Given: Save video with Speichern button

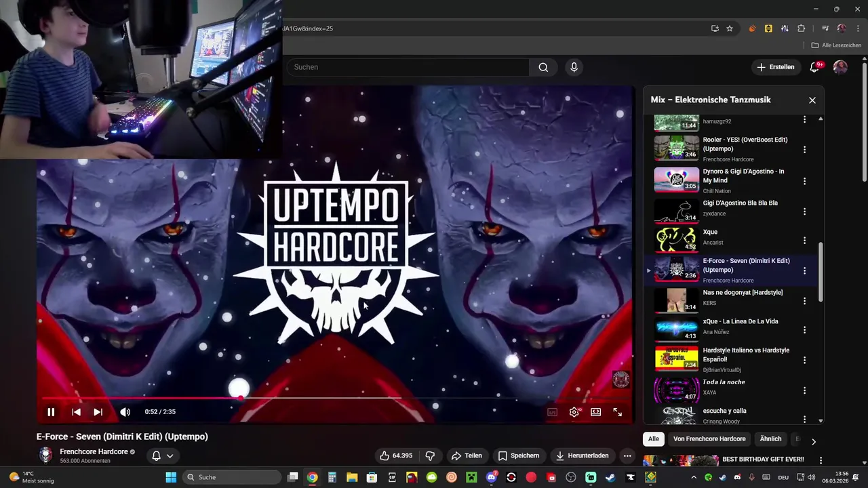Looking at the screenshot, I should [x=519, y=455].
